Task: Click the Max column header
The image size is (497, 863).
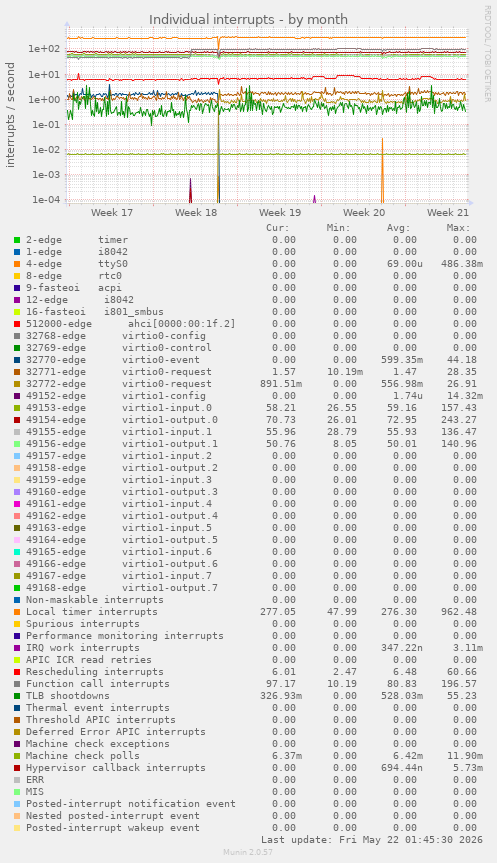Action: pyautogui.click(x=458, y=227)
